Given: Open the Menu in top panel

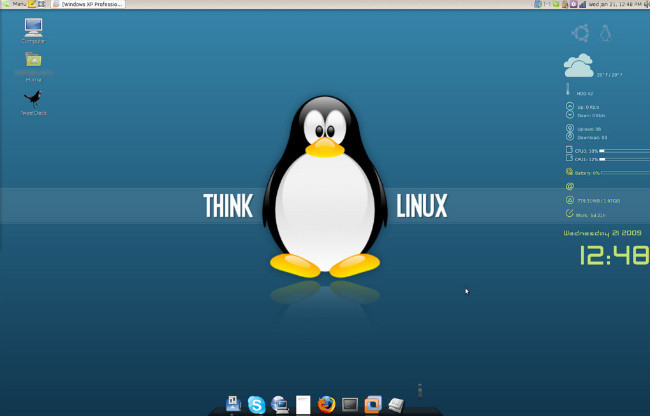Looking at the screenshot, I should pos(14,5).
